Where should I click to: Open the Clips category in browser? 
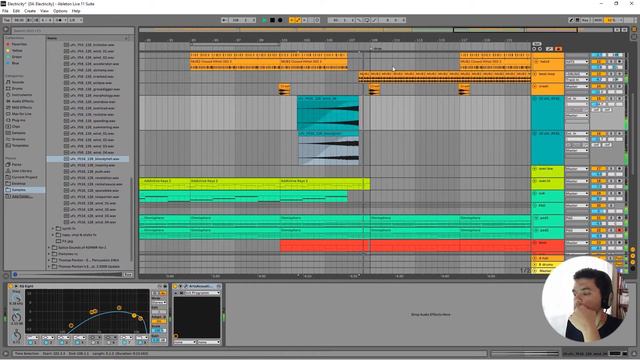tap(16, 127)
